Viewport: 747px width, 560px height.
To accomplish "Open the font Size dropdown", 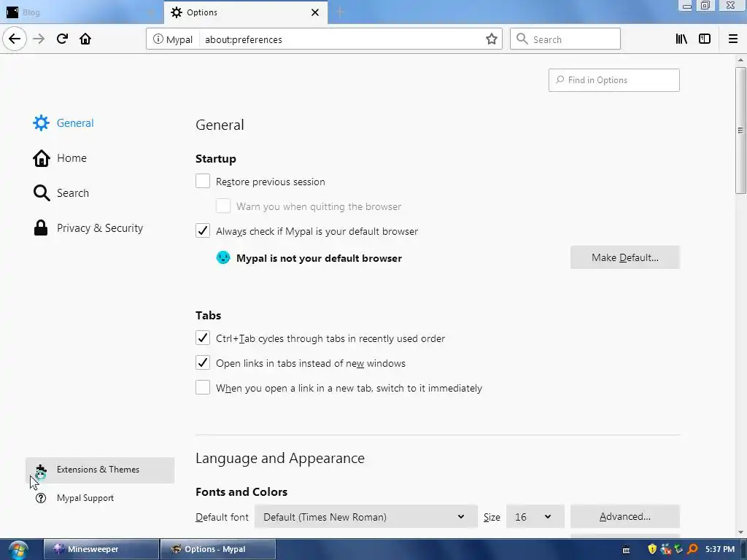I will (x=535, y=517).
